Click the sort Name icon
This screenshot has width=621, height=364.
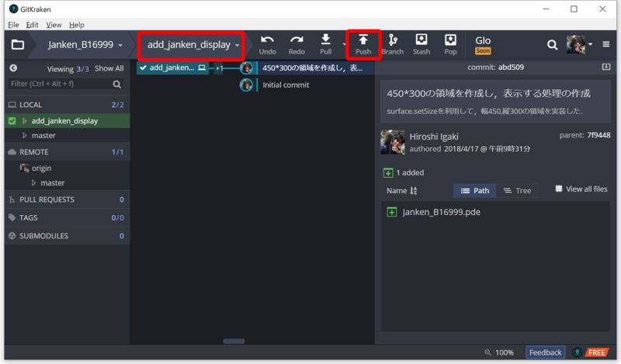click(414, 190)
